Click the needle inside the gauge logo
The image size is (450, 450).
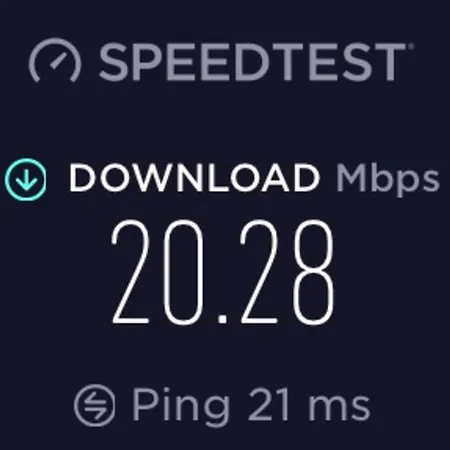pos(59,60)
